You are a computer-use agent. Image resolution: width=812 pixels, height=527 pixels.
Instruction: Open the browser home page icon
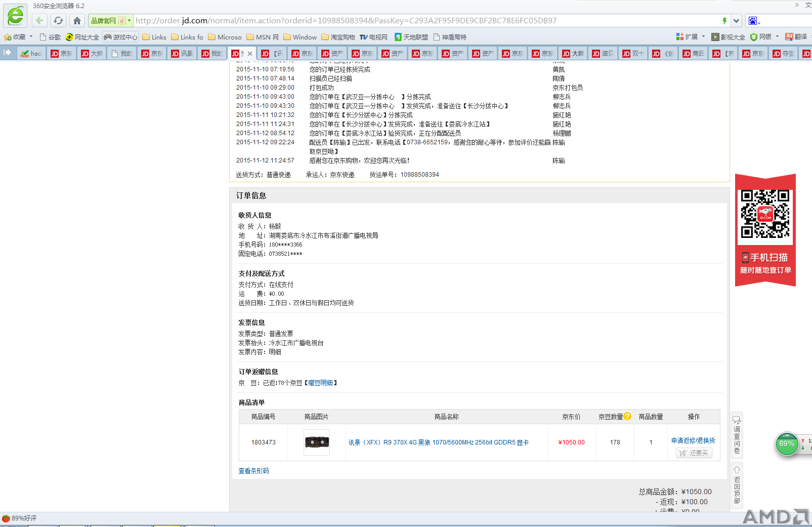pos(77,21)
